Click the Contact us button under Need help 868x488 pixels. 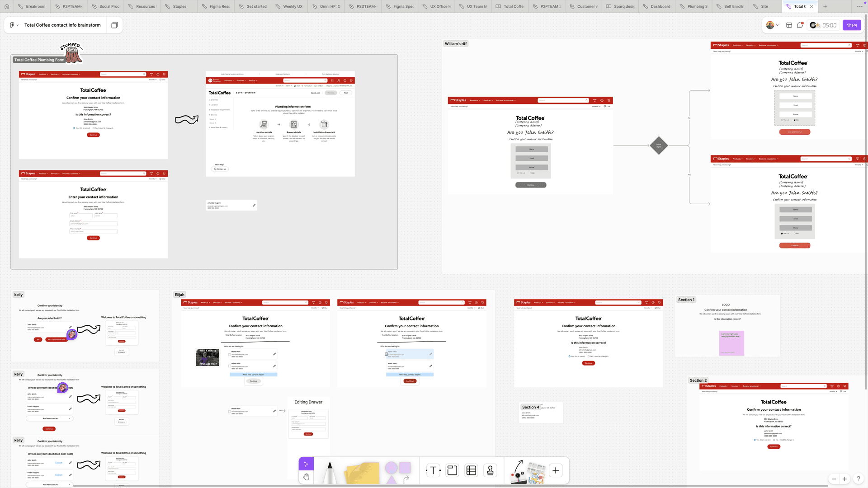point(220,169)
